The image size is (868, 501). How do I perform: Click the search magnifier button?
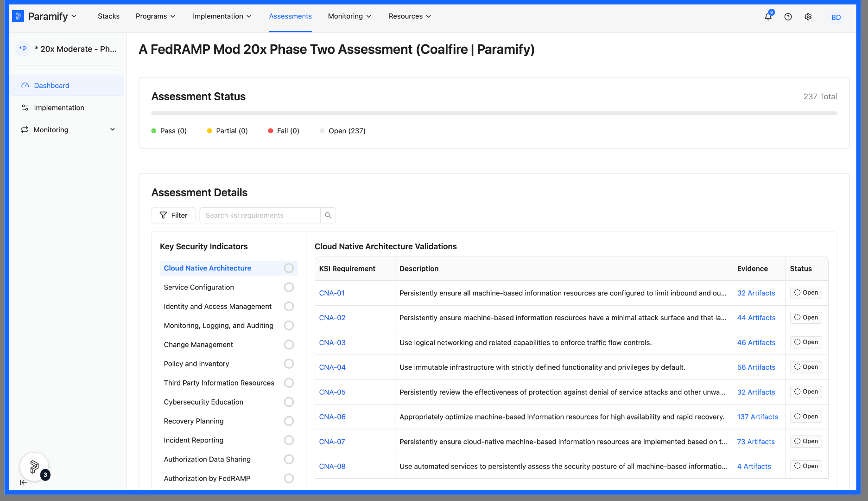[328, 215]
